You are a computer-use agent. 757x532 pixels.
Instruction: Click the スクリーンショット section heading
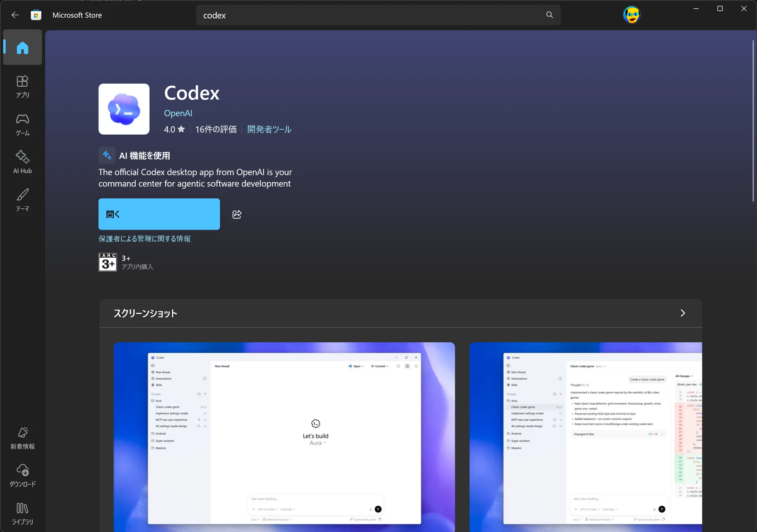(145, 314)
